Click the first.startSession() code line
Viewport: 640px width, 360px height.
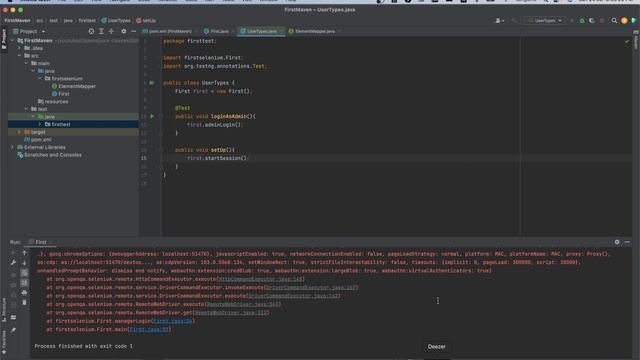coord(217,158)
